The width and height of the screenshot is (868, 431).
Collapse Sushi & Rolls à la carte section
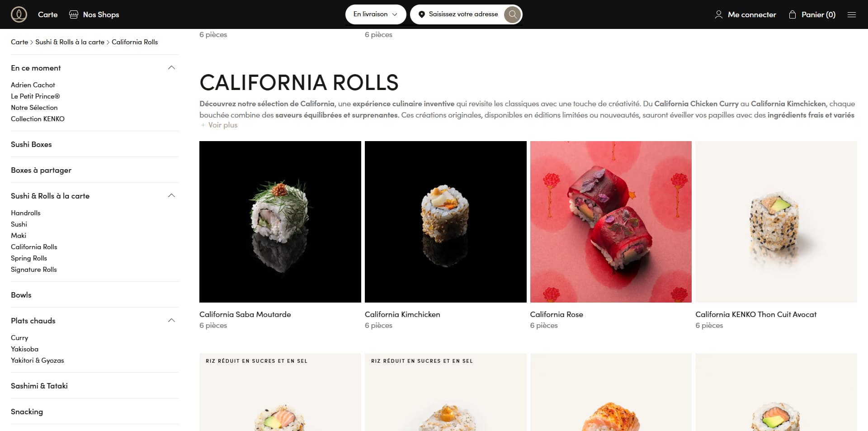(171, 196)
